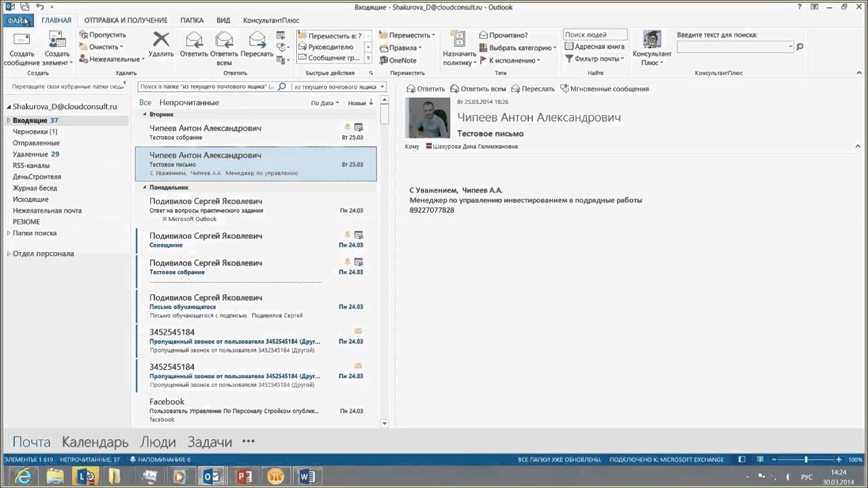Click Создать сообщение in the ribbon
The image size is (868, 488).
click(x=22, y=49)
